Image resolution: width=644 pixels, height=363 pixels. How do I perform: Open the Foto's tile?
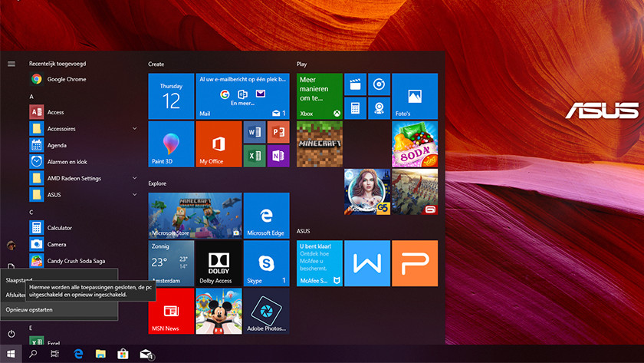tap(414, 96)
